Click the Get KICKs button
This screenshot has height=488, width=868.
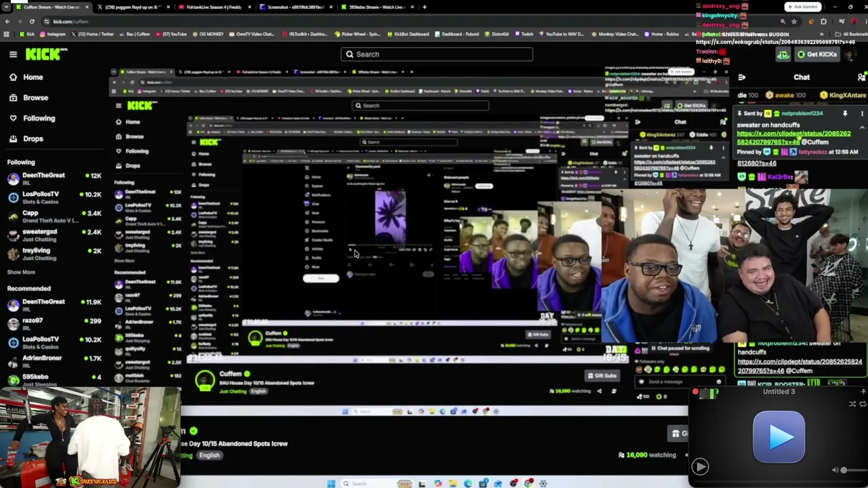tap(817, 54)
